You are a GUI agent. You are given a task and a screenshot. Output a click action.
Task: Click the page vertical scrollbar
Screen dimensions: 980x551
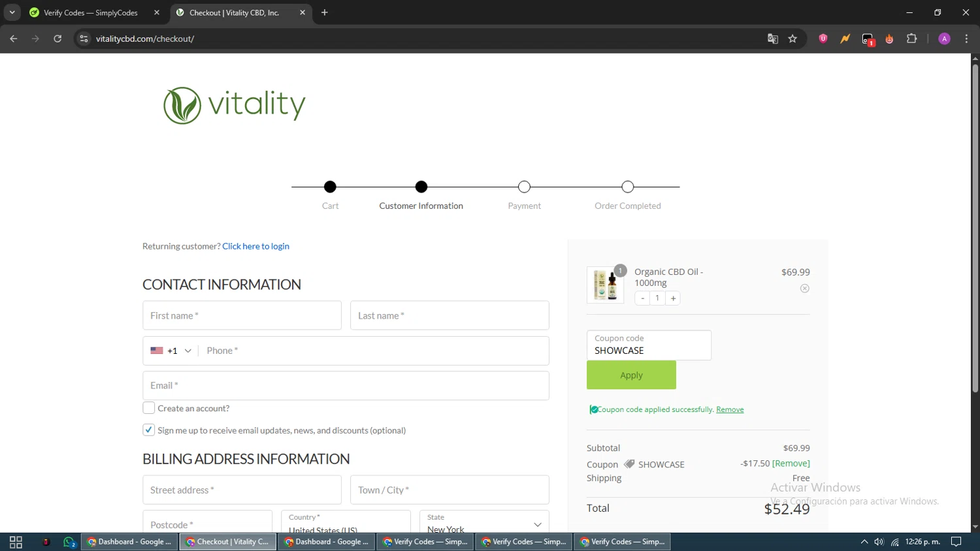[975, 228]
